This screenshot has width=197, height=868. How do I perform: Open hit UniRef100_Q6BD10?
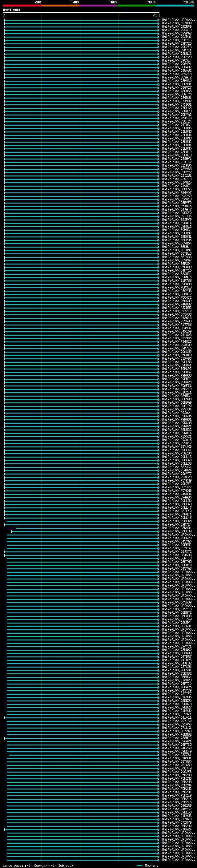coord(177,565)
